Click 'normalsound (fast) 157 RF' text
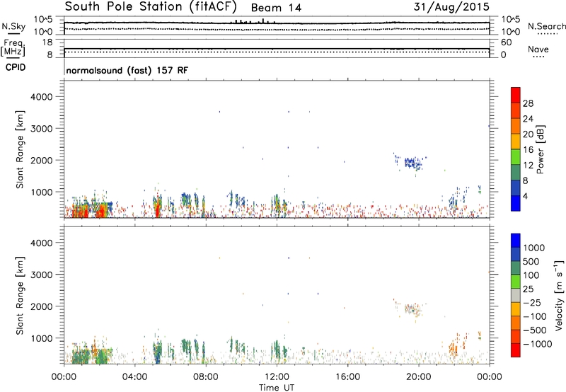 coord(127,70)
